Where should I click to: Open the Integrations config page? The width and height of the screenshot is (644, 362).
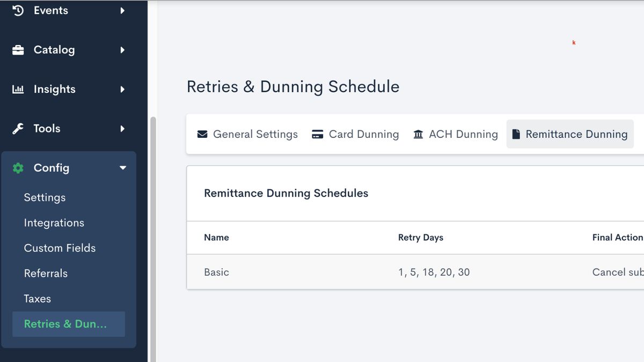54,223
